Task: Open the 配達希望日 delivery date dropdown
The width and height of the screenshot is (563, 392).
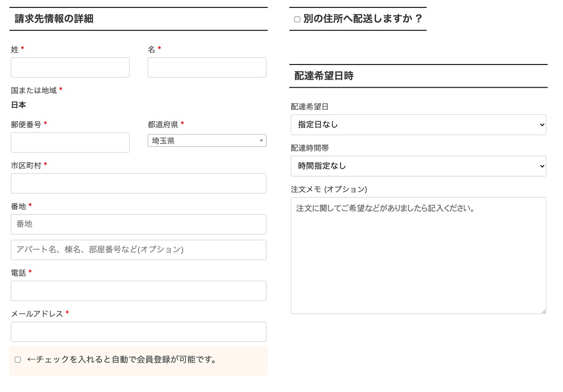Action: (x=419, y=125)
